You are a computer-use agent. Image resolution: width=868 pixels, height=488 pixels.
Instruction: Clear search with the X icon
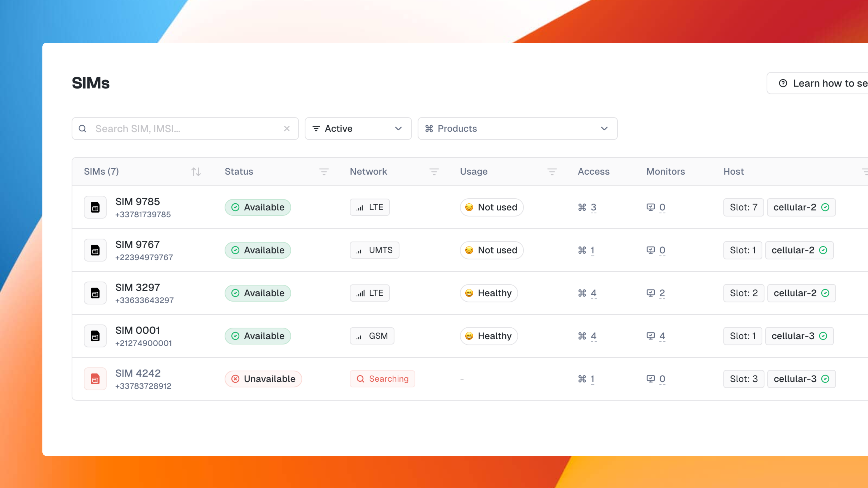coord(287,129)
